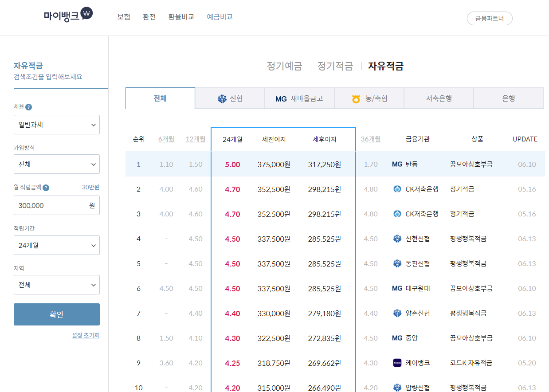Click the 375,000원 pre-tax interest cell
Screen dimensions: 549x392
[x=274, y=165]
